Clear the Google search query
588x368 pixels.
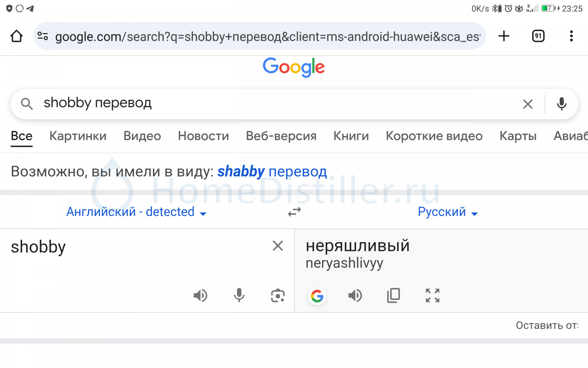[x=528, y=104]
